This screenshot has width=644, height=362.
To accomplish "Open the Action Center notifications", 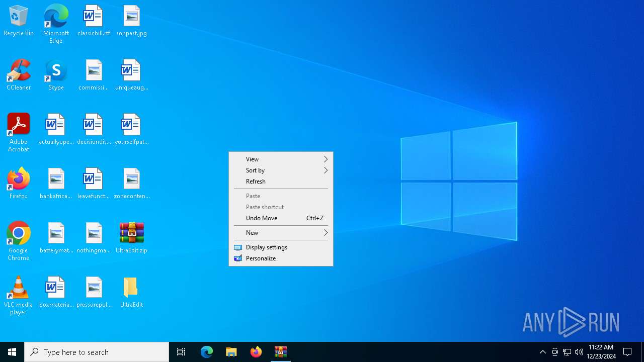I will (x=627, y=352).
